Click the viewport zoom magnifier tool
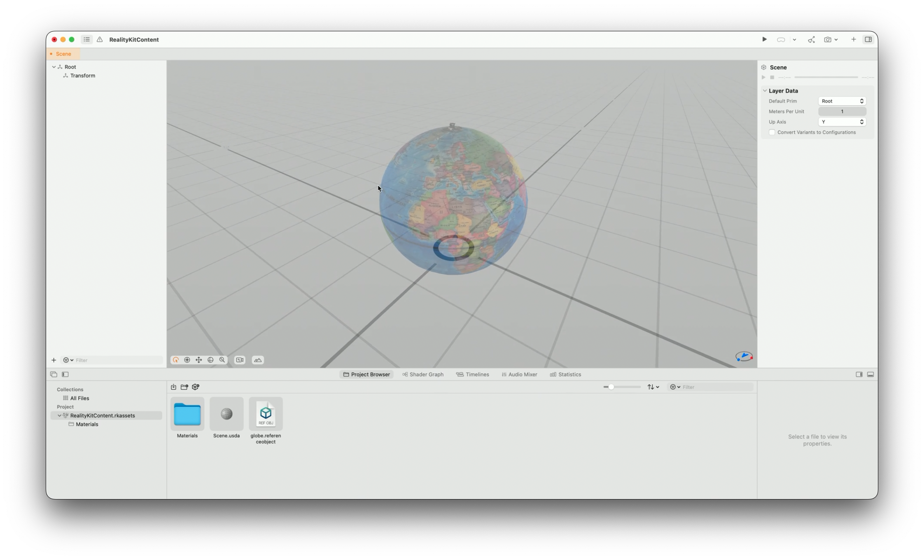The height and width of the screenshot is (560, 924). [x=222, y=360]
